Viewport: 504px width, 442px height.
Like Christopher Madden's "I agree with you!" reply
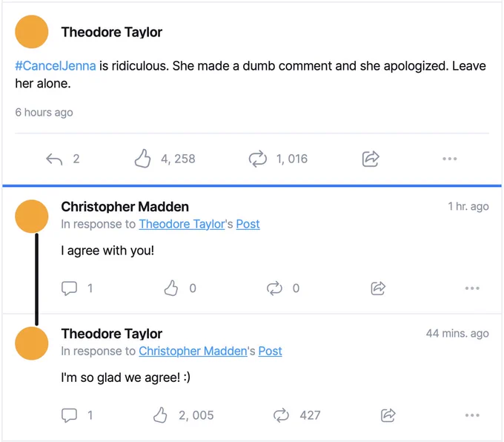171,288
